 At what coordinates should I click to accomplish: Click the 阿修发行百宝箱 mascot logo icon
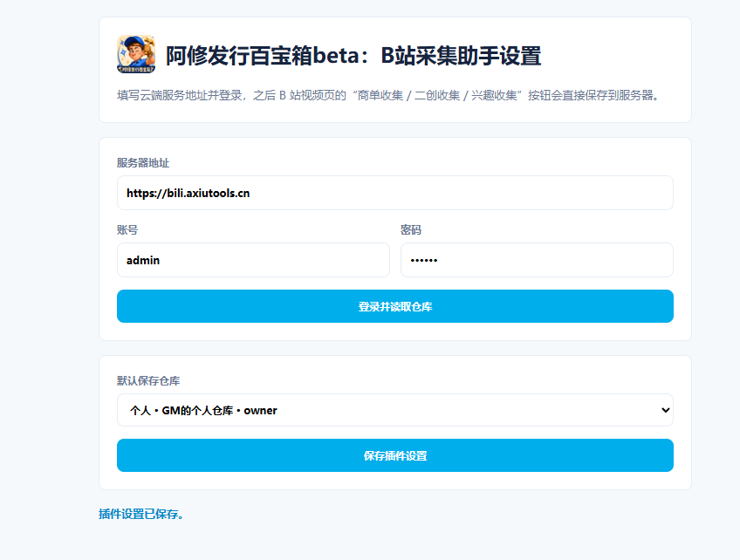point(136,54)
